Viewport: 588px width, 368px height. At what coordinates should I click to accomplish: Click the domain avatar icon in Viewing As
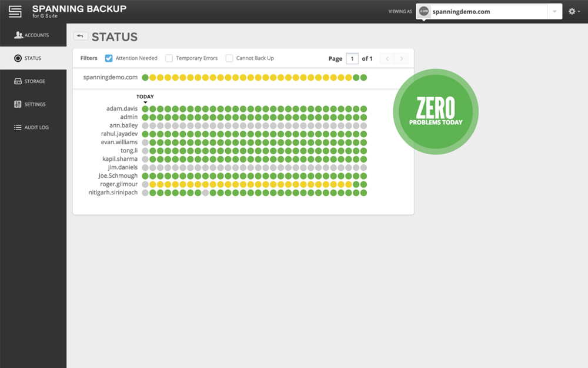(424, 11)
